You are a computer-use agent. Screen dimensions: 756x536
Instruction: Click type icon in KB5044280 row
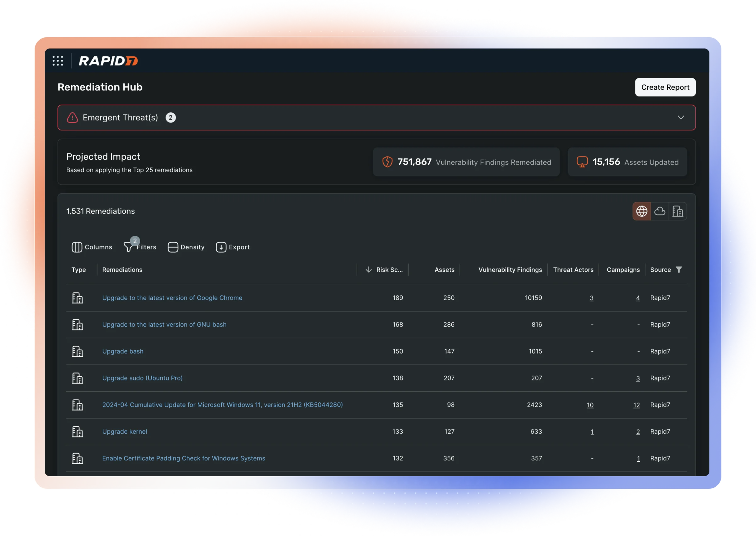pos(78,405)
